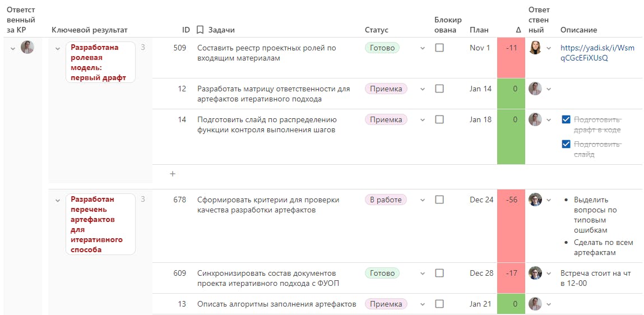644x315 pixels.
Task: Tick the Блокирована checkbox for task 509
Action: coord(439,48)
